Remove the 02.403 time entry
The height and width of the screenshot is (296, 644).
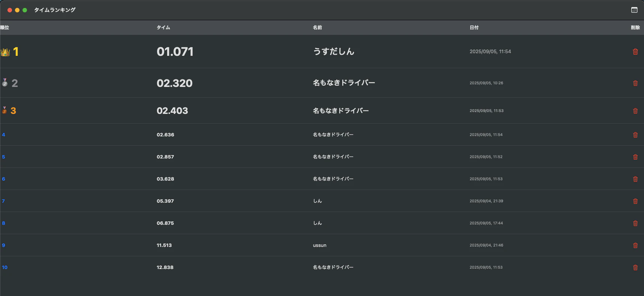(635, 111)
